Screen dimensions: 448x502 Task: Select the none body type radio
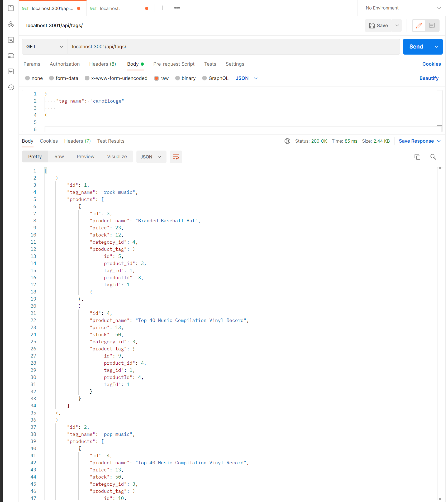[27, 78]
